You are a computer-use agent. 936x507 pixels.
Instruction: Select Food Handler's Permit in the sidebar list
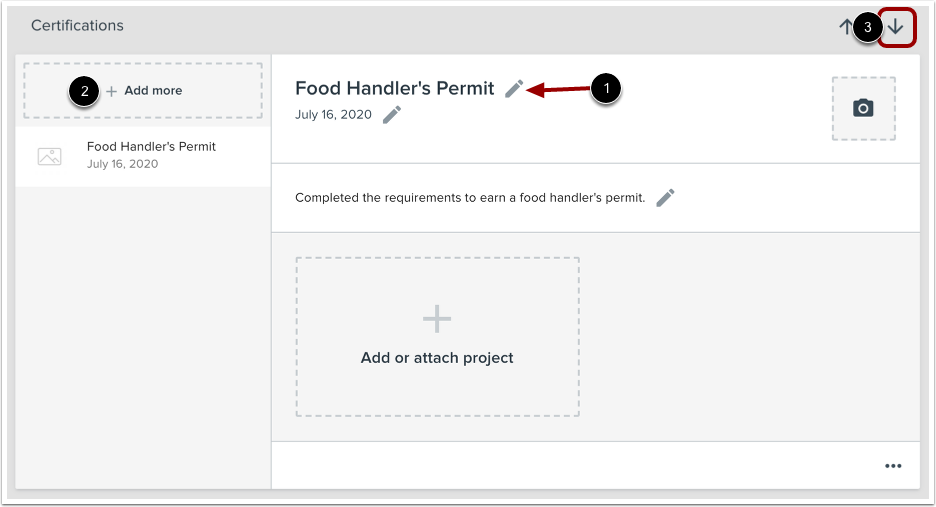coord(151,147)
